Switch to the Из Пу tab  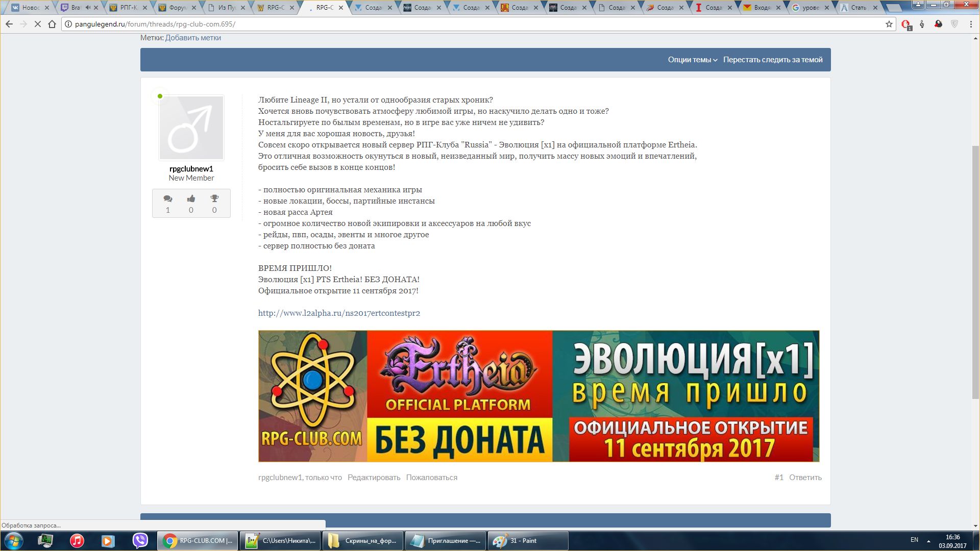[x=226, y=8]
